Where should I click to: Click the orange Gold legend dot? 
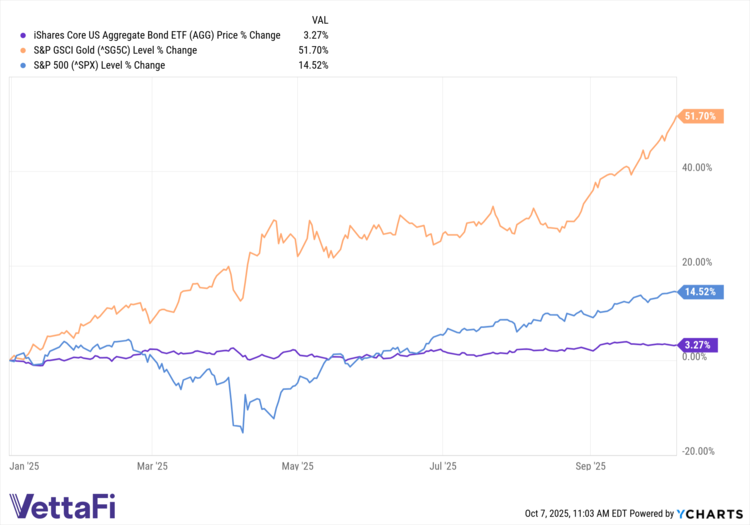[22, 50]
